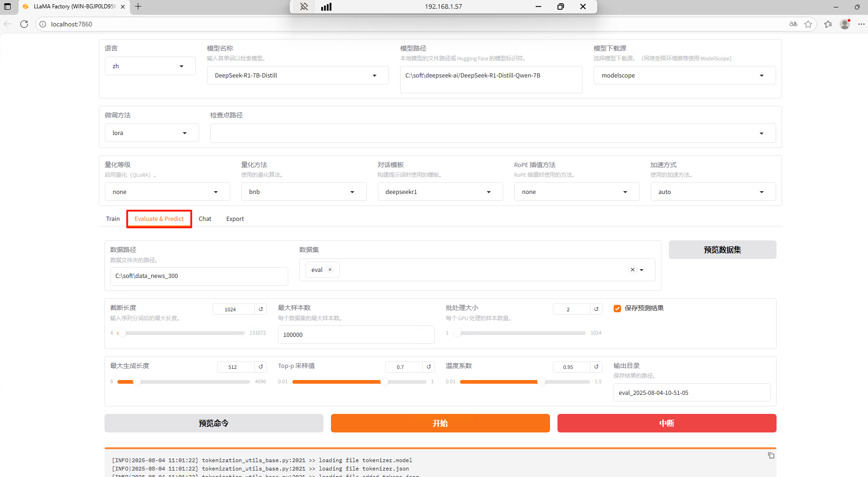This screenshot has width=868, height=477.
Task: Click the 批处理大小 number box
Action: tap(571, 309)
